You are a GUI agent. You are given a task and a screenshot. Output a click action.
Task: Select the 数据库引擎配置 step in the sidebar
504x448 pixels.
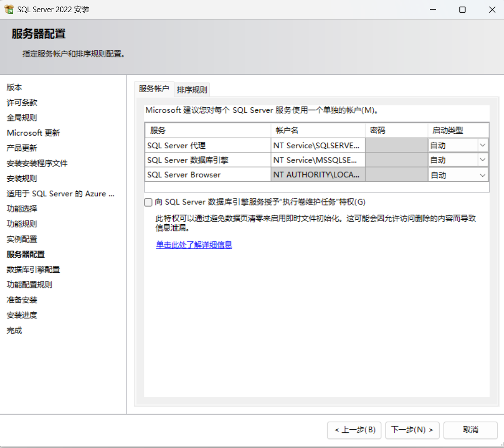point(33,269)
